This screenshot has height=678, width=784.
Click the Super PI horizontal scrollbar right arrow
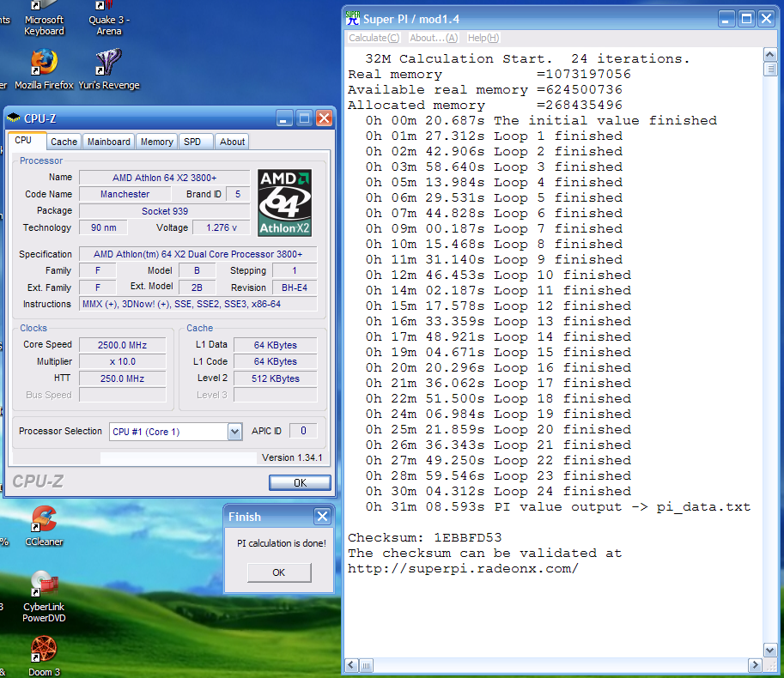point(755,665)
